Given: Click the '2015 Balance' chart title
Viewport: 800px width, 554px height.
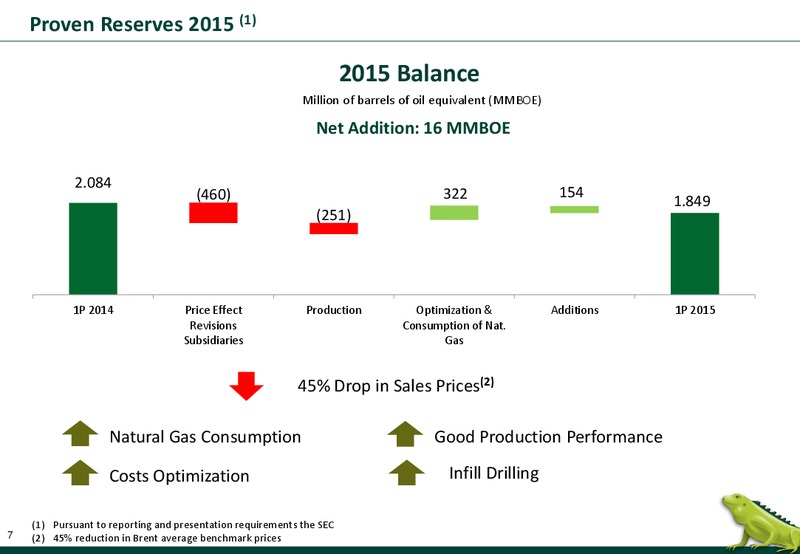Looking at the screenshot, I should [409, 73].
